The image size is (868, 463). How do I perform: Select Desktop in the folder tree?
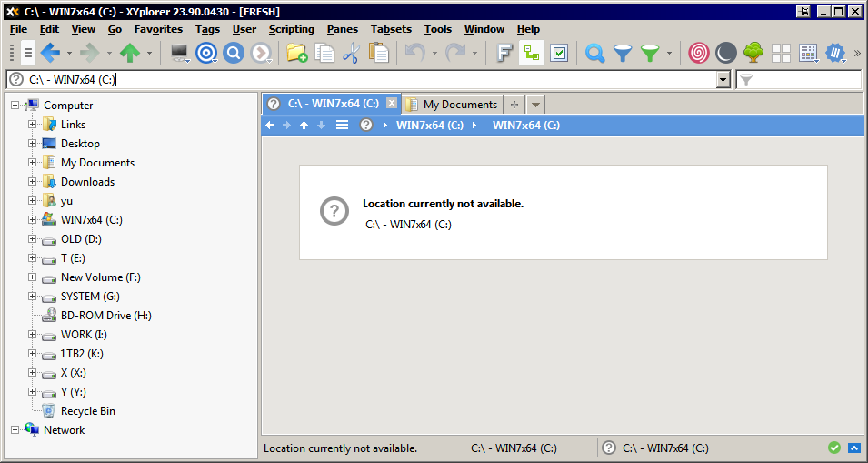[80, 144]
